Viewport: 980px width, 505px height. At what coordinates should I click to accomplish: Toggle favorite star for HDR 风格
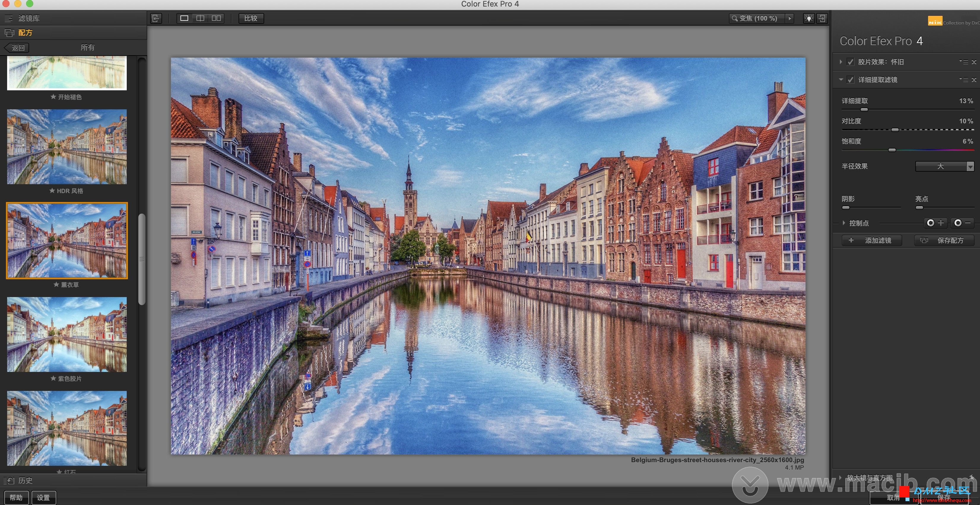[52, 190]
